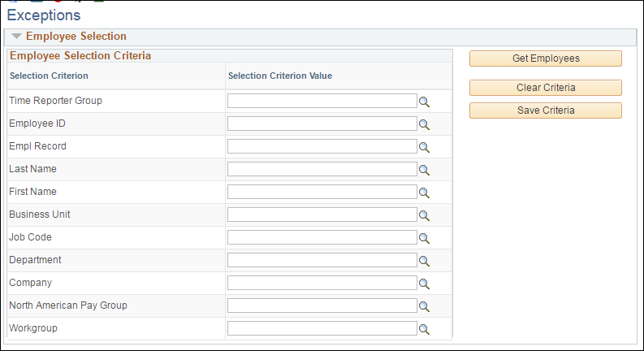Open lookup for Job Code
644x351 pixels.
point(424,238)
